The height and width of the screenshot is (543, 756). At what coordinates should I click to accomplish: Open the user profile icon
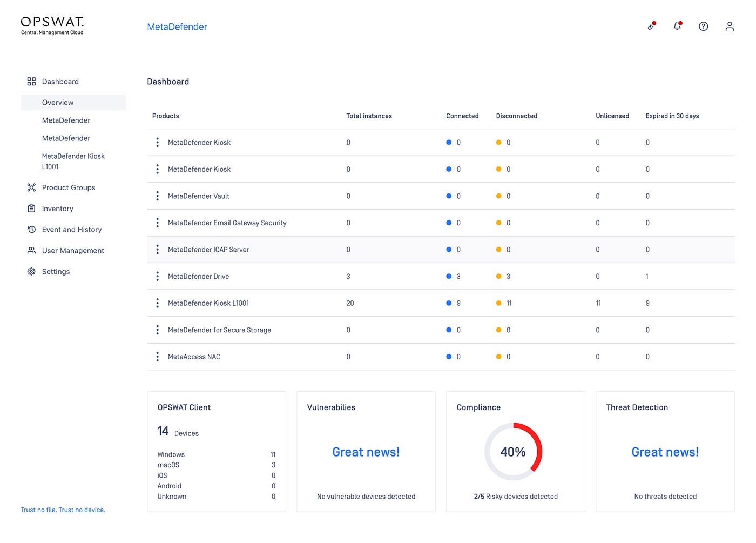[730, 26]
